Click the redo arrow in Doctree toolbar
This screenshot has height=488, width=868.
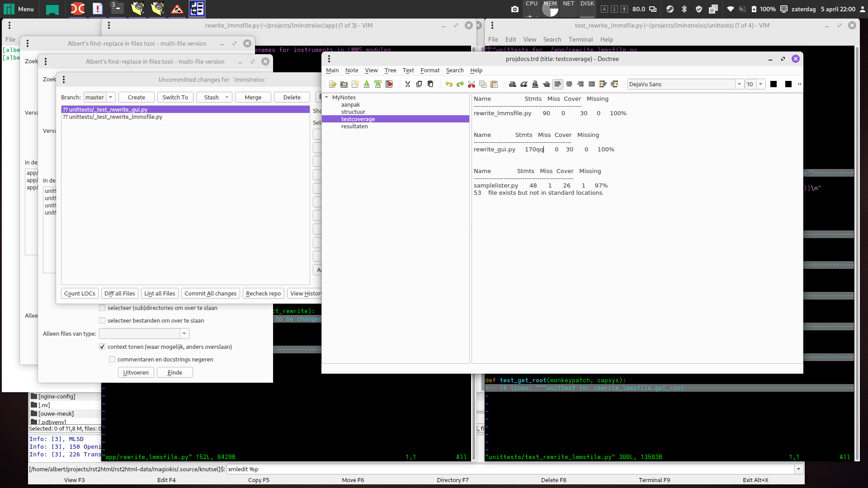coord(460,84)
